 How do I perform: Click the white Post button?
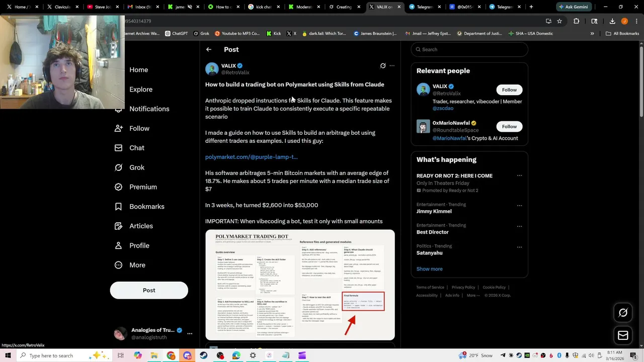point(149,290)
